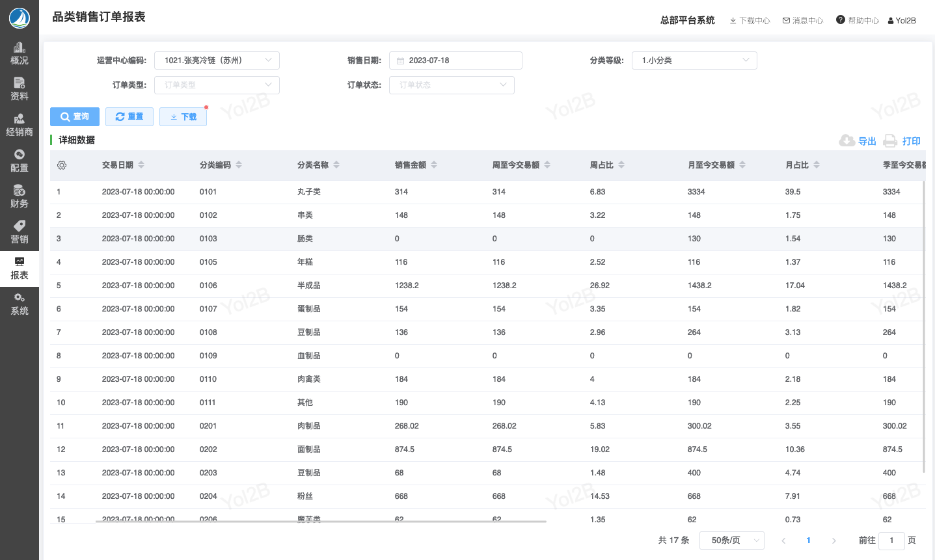Open the 配置 configuration menu
This screenshot has height=560, width=935.
pyautogui.click(x=20, y=161)
